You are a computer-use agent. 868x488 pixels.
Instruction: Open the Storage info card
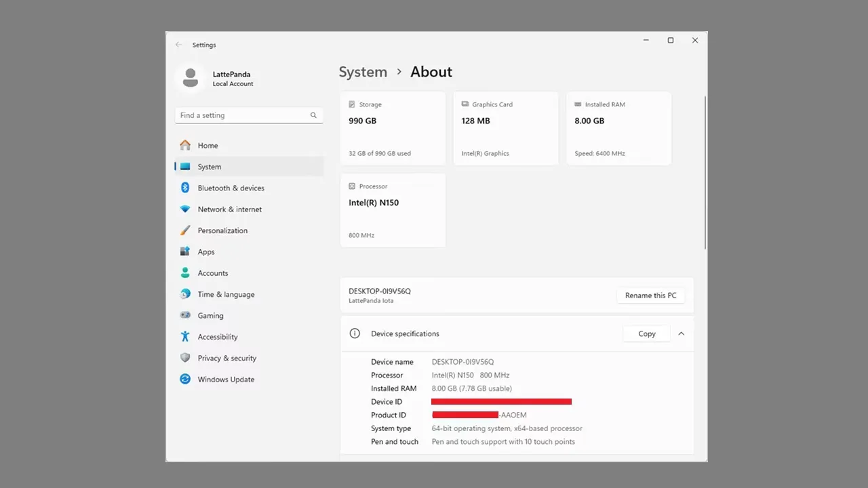pos(393,129)
